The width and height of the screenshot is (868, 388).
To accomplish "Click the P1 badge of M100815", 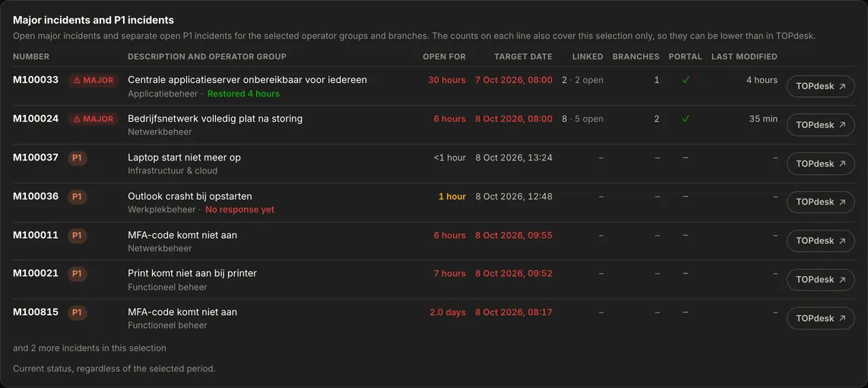I will [x=77, y=313].
